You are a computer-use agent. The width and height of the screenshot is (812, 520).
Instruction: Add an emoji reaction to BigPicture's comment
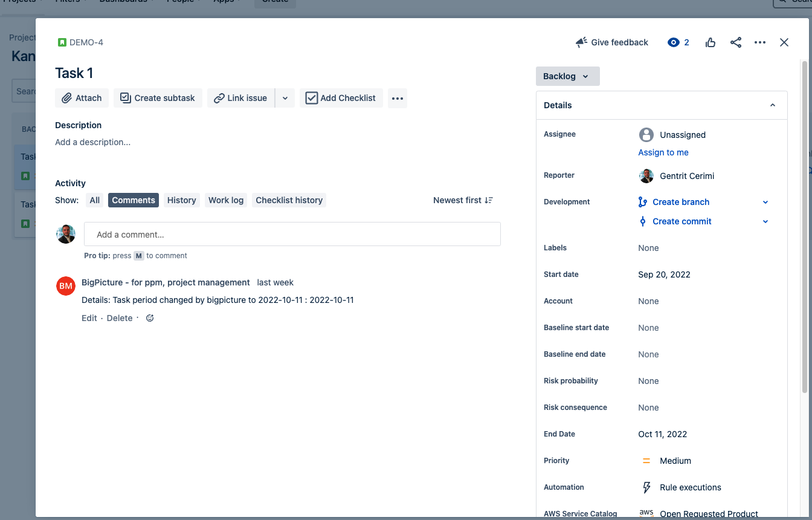pos(149,317)
